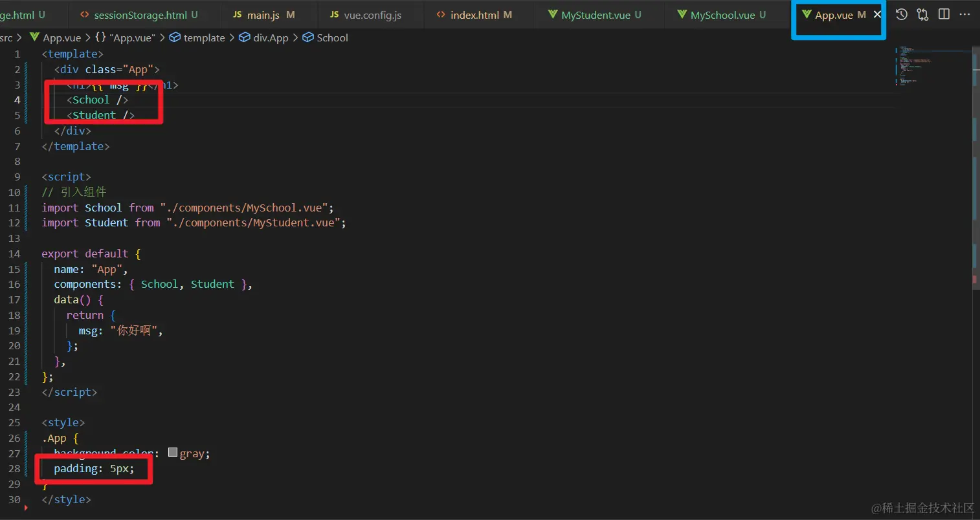Click the closing </style> tag
The image size is (980, 520).
[x=66, y=499]
